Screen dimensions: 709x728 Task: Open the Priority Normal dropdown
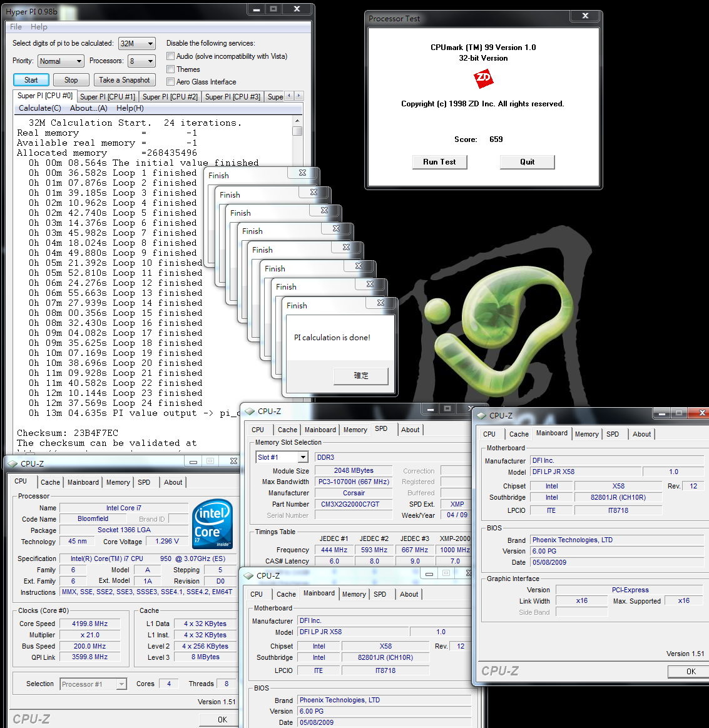(61, 61)
